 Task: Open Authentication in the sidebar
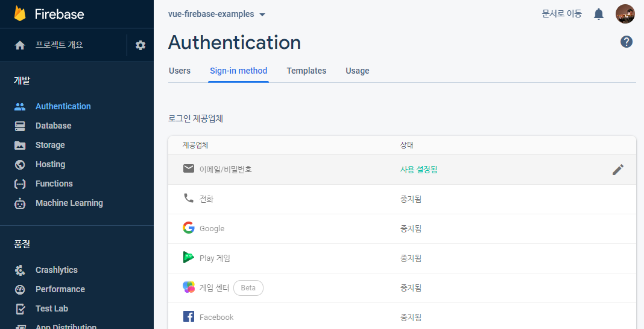point(63,106)
